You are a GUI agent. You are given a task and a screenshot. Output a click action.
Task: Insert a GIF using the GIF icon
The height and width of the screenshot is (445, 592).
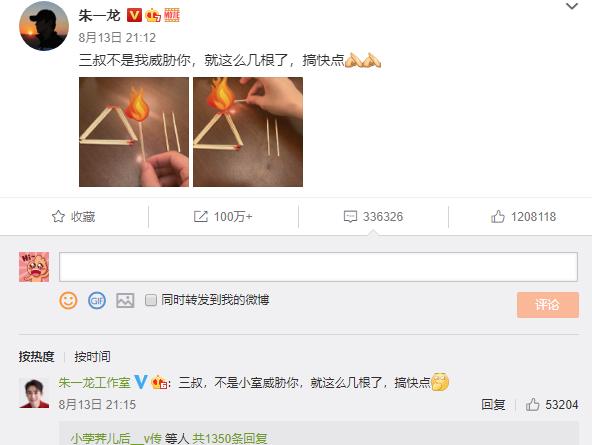tap(97, 300)
